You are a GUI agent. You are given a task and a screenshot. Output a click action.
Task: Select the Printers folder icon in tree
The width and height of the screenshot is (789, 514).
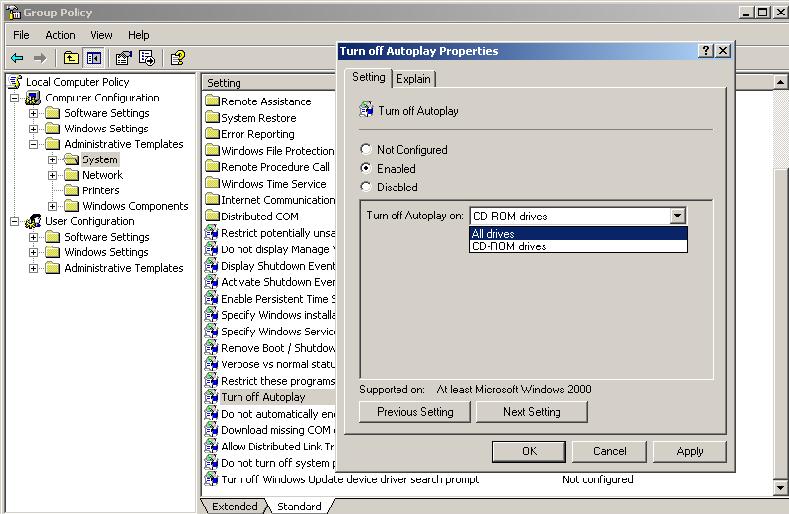72,190
